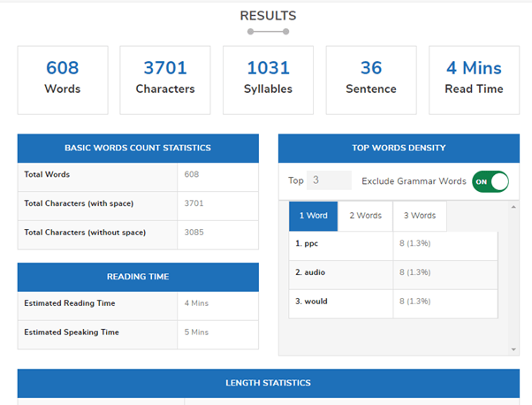This screenshot has width=532, height=405.
Task: Click the 36 Sentence summary card
Action: point(371,80)
